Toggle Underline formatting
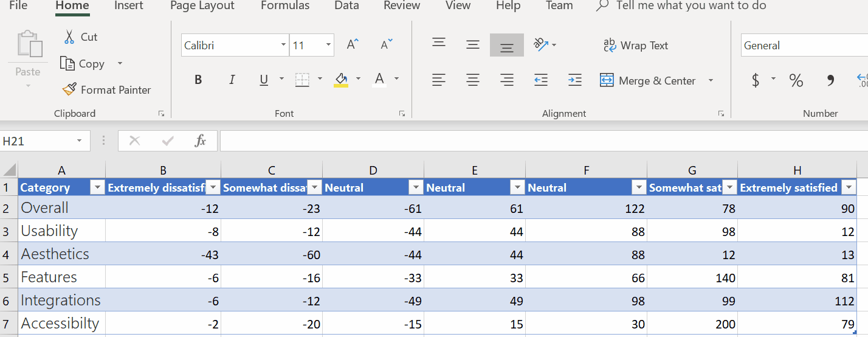This screenshot has width=868, height=337. tap(264, 80)
